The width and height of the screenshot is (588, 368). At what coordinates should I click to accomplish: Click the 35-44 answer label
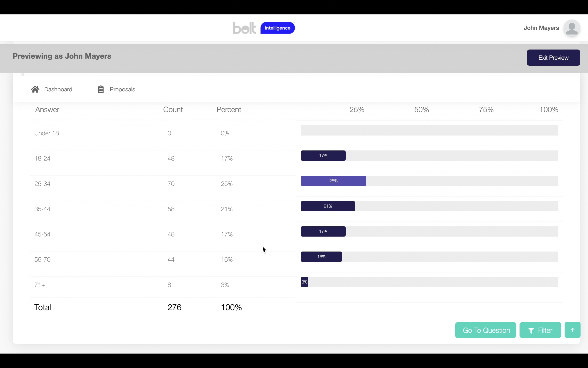point(42,209)
